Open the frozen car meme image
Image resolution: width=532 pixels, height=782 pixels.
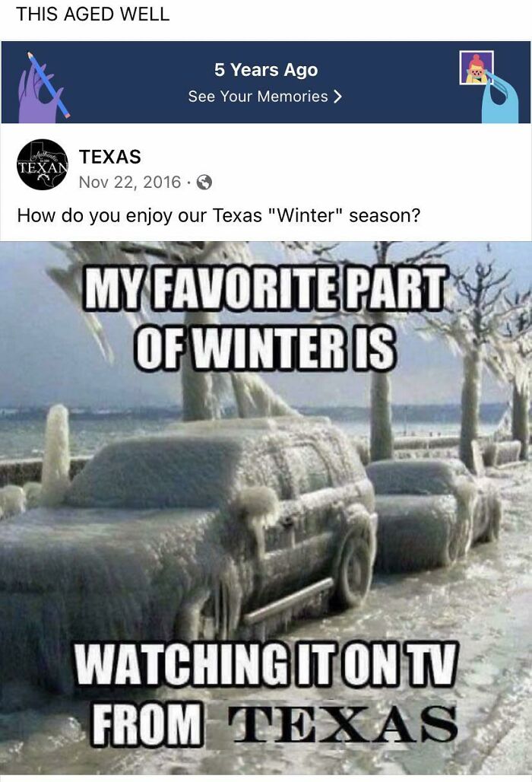click(x=266, y=510)
